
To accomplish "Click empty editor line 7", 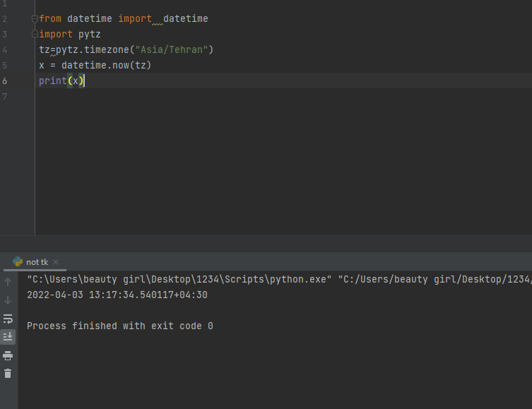I will (x=283, y=97).
